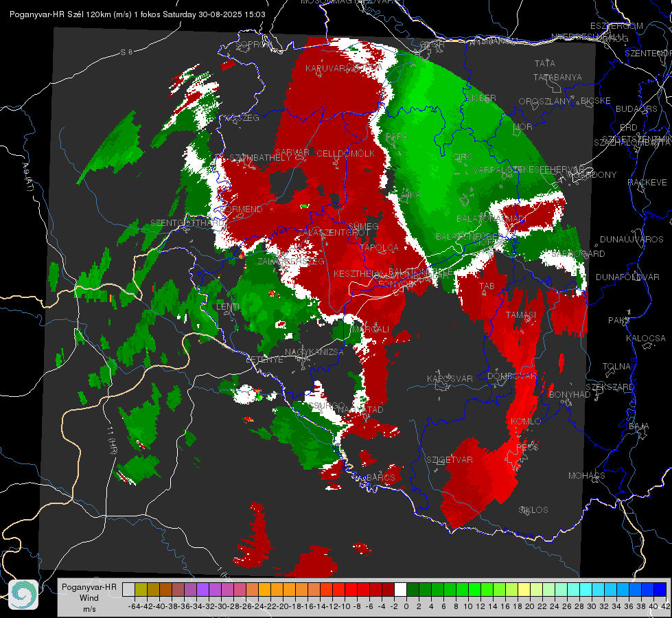Viewport: 672px width, 618px height.
Task: Click the TAMÁSI town label
Action: point(521,314)
